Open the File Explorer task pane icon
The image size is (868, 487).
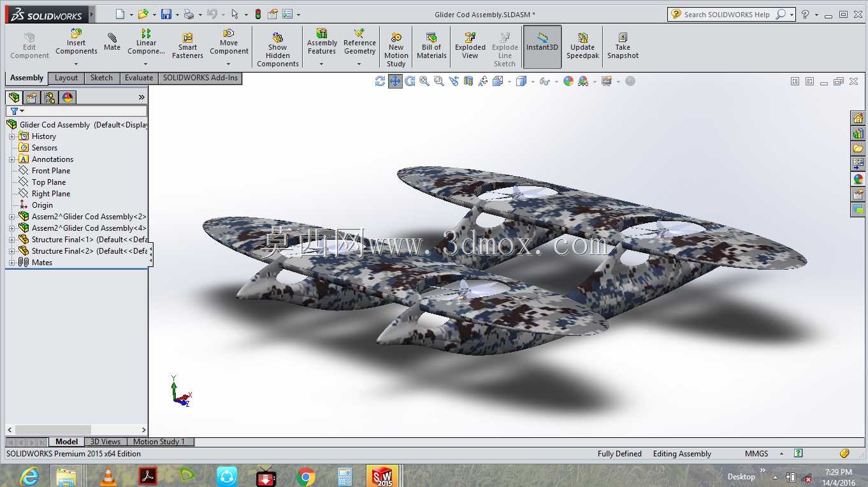[858, 149]
